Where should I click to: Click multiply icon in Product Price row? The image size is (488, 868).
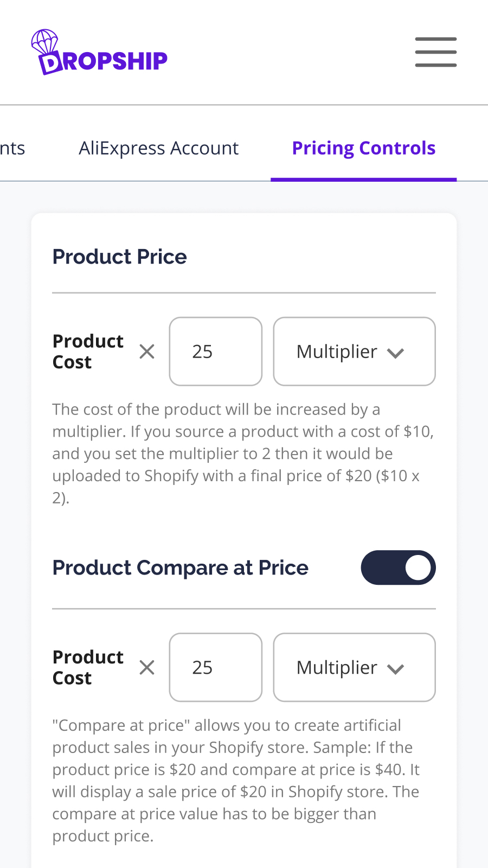coord(147,352)
